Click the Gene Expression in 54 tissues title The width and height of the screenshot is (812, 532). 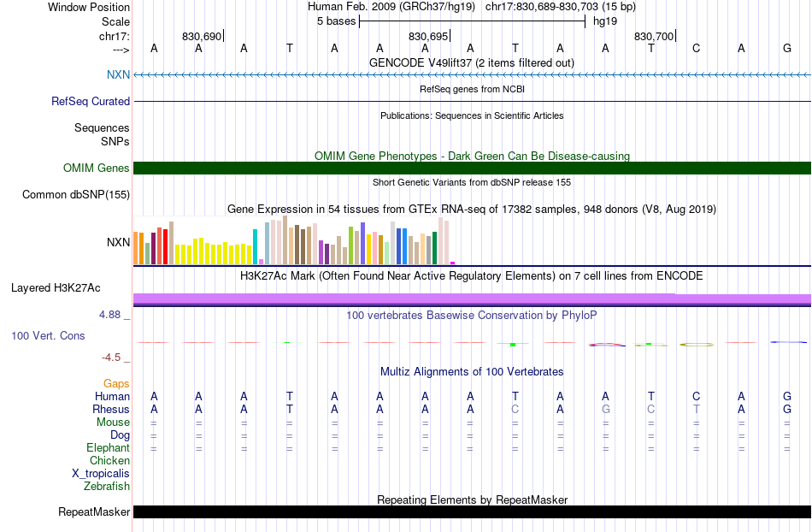click(472, 210)
